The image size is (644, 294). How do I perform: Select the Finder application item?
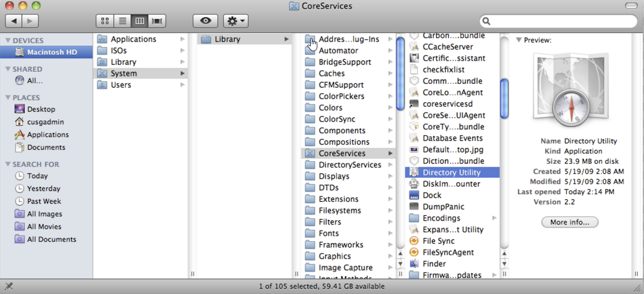coord(452,264)
